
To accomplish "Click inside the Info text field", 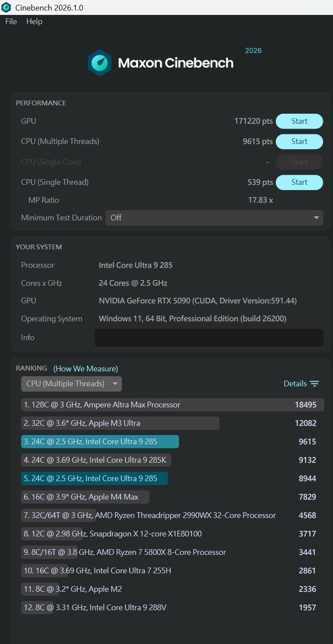I will [209, 338].
